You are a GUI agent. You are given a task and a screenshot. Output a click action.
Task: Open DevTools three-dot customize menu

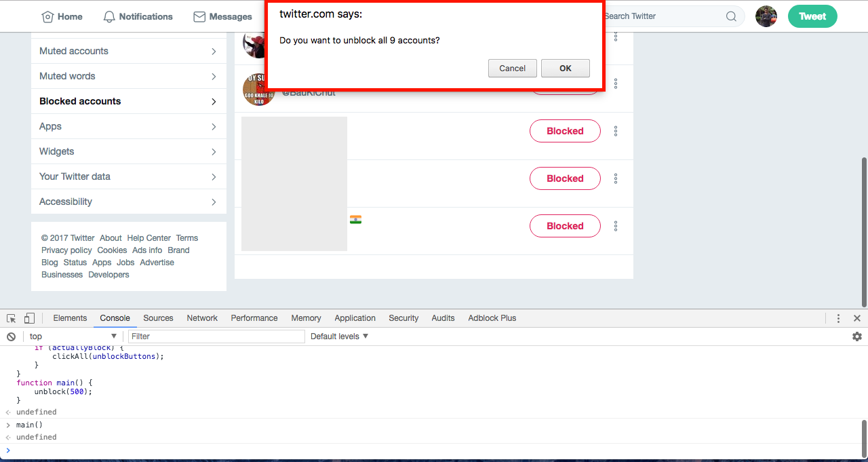point(838,318)
